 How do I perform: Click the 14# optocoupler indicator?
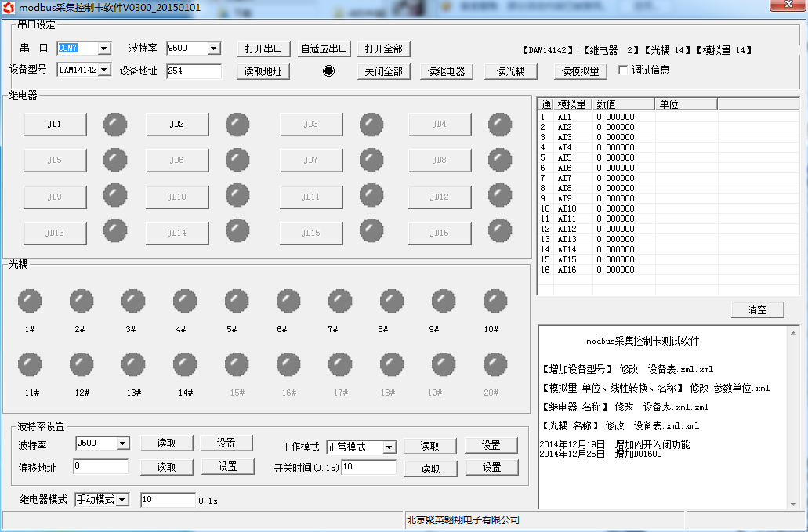(185, 364)
